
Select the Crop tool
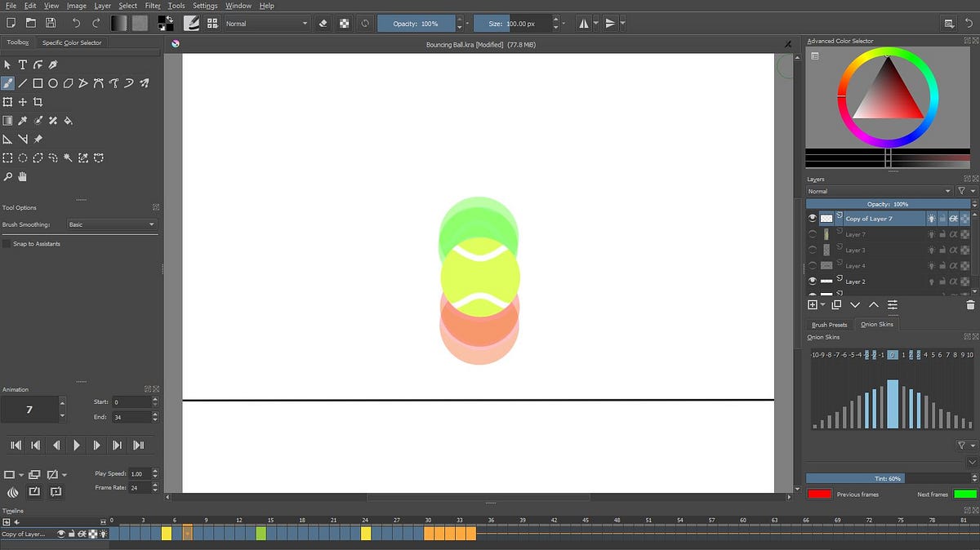[x=38, y=102]
